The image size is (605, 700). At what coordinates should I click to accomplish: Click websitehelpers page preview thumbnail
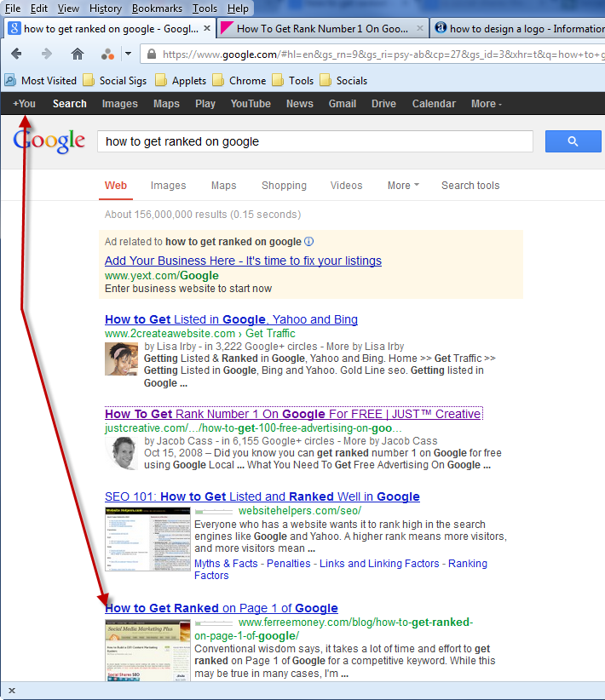(148, 539)
